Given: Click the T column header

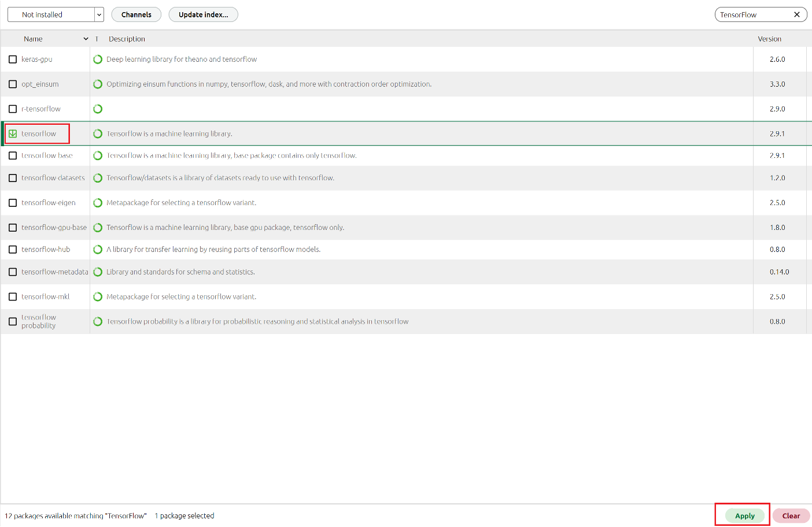Looking at the screenshot, I should click(97, 39).
